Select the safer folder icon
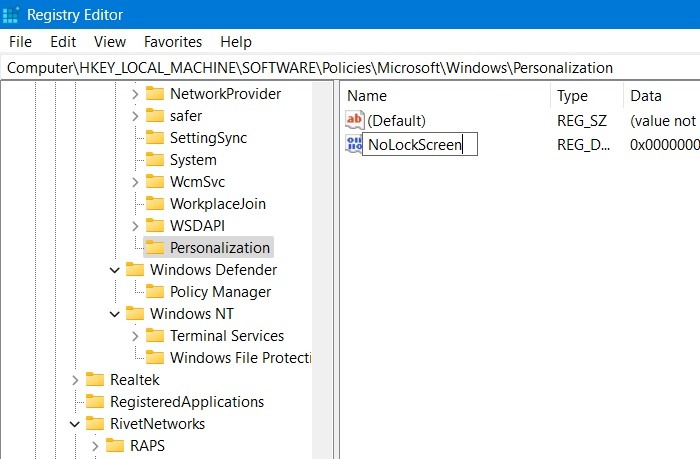The image size is (700, 459). 155,116
